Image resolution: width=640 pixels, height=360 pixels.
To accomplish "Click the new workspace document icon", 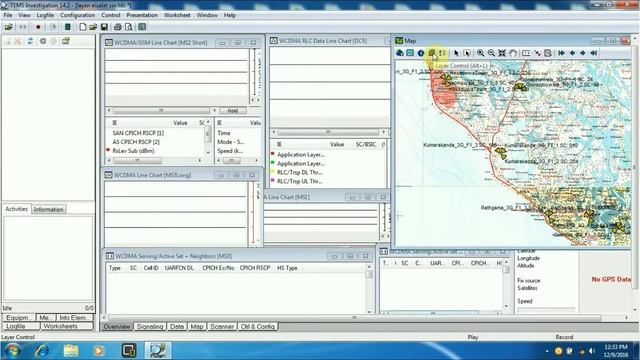I will (x=83, y=27).
